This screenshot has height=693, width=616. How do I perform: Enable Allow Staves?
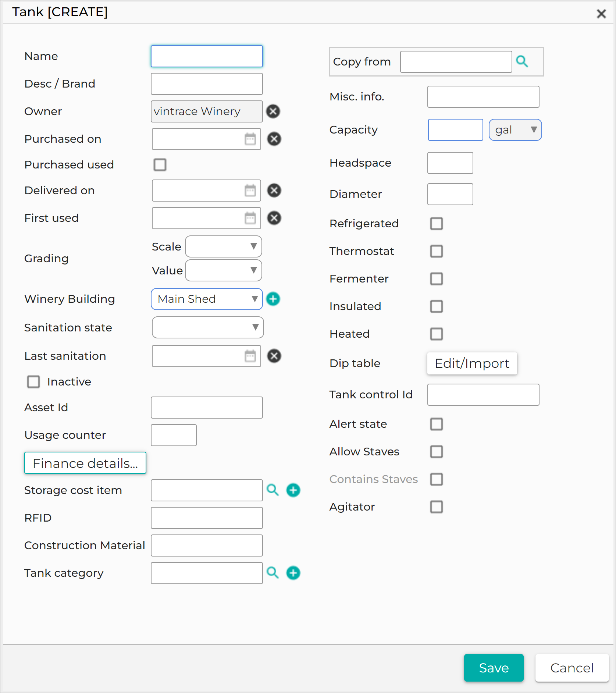(437, 452)
